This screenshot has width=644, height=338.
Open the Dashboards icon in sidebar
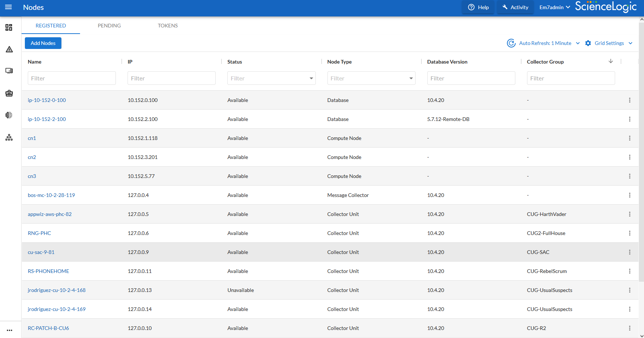click(9, 27)
